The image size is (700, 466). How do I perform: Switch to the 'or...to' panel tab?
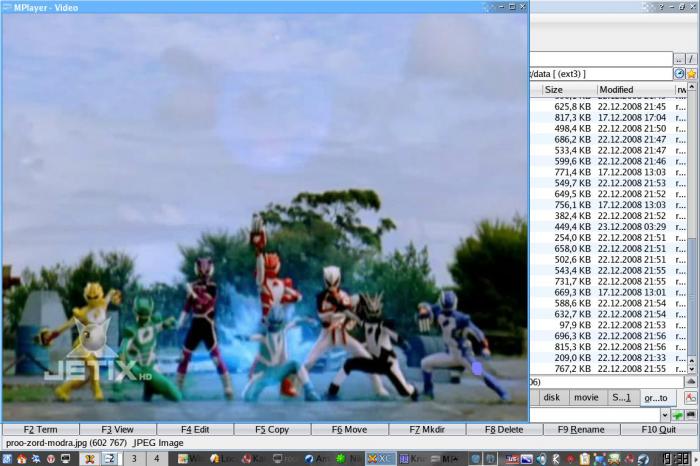point(656,398)
